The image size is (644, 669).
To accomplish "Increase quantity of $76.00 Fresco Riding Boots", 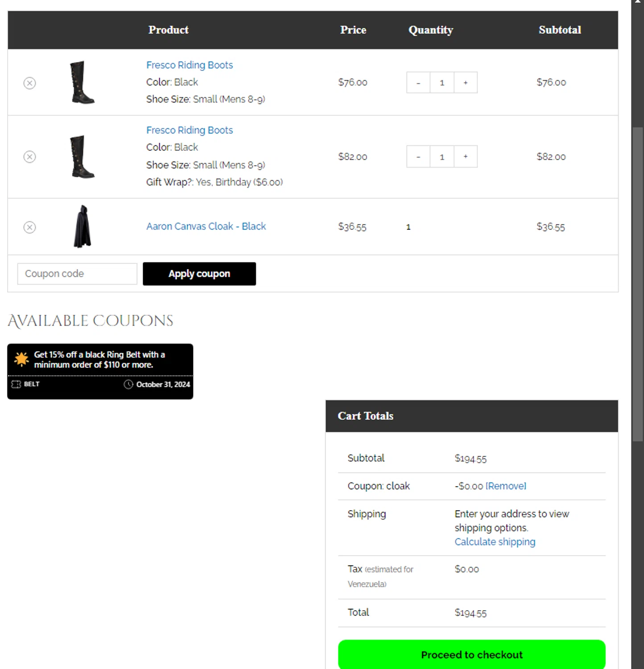I will pos(466,83).
